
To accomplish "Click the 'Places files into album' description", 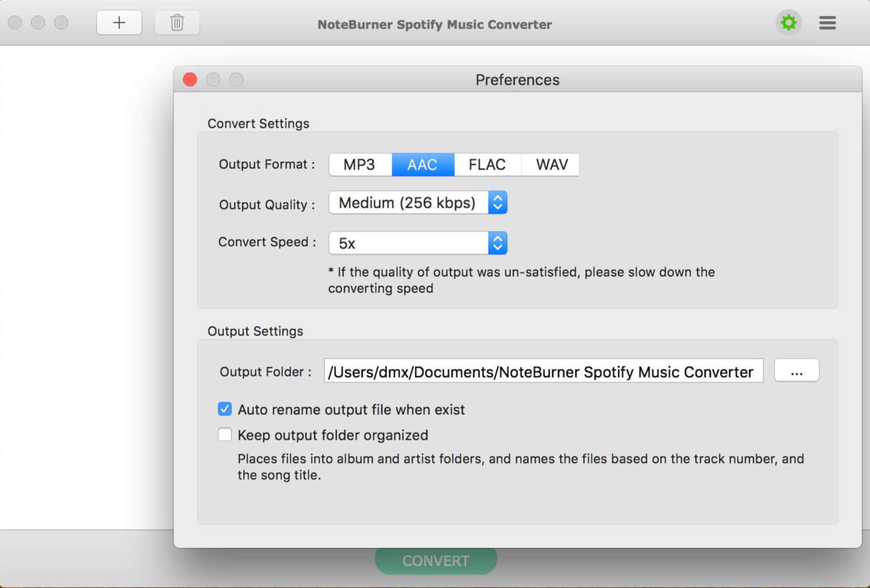I will click(520, 467).
